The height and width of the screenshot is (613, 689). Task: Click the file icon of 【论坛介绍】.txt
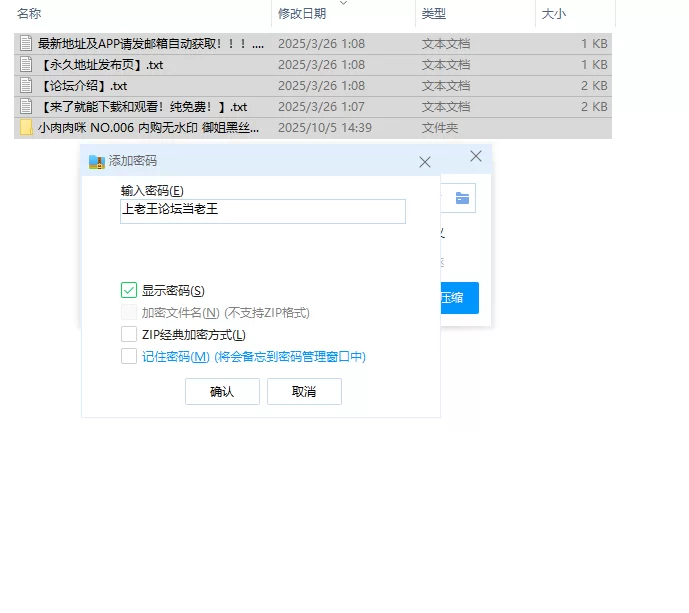pyautogui.click(x=26, y=86)
